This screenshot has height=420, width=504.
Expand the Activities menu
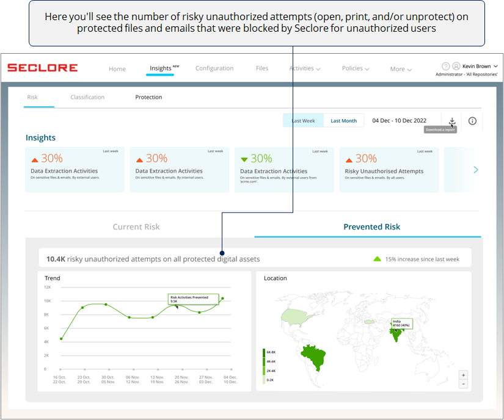305,68
